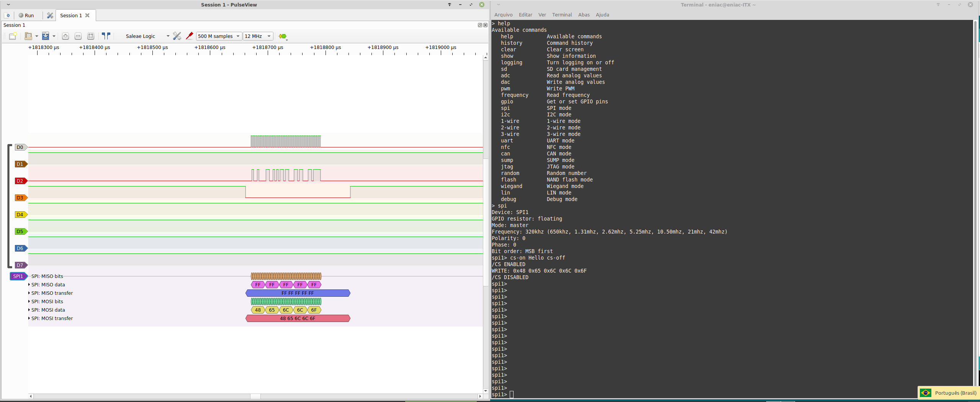Viewport: 980px width, 402px height.
Task: Configure device with wrench screwdriver icon
Action: coord(177,36)
